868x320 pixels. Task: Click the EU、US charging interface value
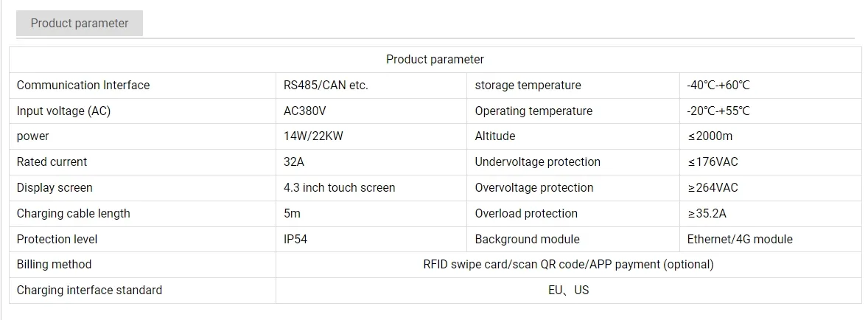(x=568, y=291)
